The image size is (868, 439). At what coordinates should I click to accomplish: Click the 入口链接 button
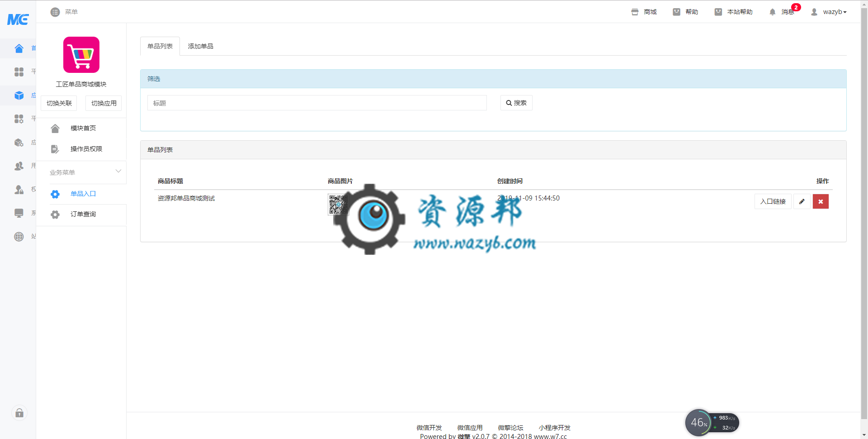[x=773, y=201]
